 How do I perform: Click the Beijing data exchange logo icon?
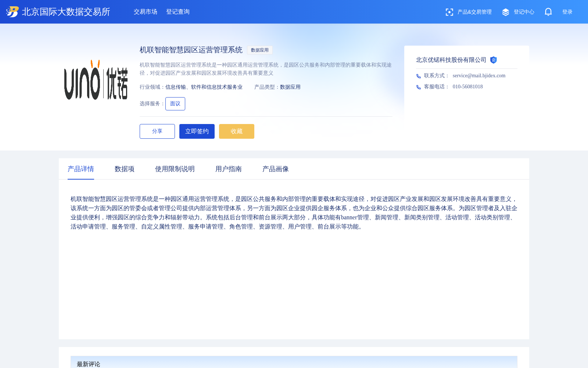tap(12, 12)
